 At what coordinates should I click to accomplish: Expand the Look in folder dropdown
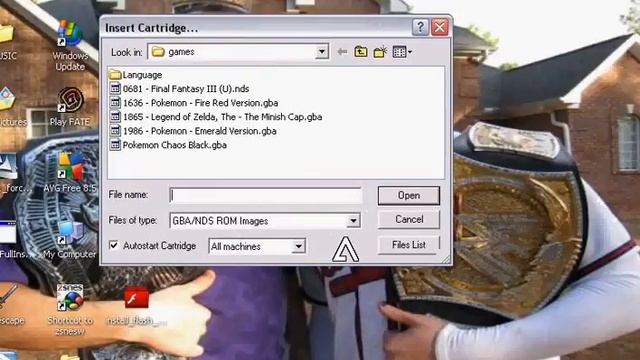point(322,52)
